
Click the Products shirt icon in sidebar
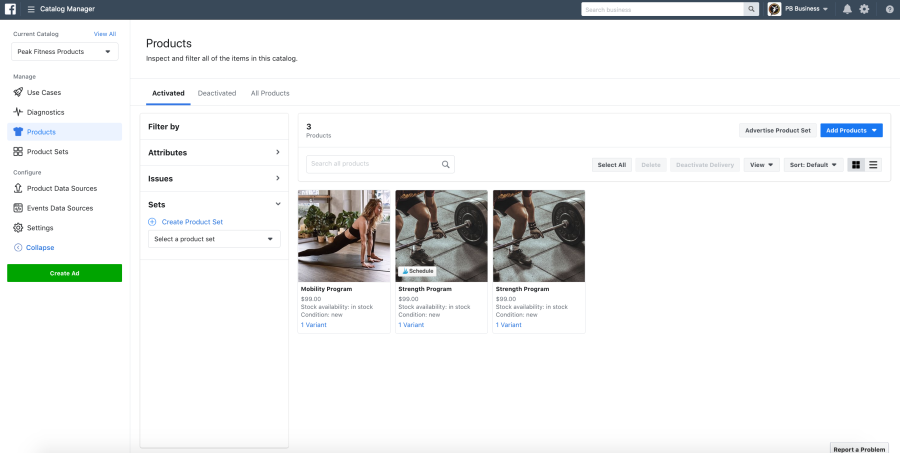pos(18,132)
